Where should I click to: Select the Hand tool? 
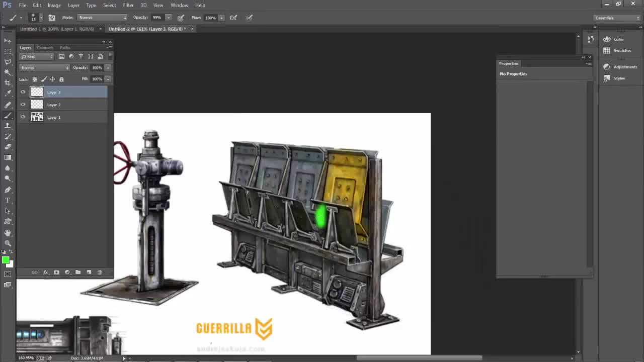8,232
